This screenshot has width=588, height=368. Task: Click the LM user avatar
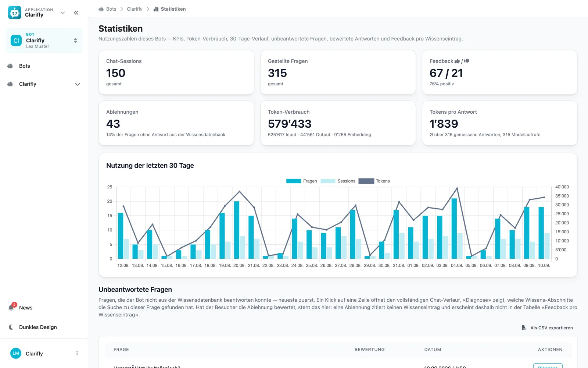pyautogui.click(x=16, y=353)
